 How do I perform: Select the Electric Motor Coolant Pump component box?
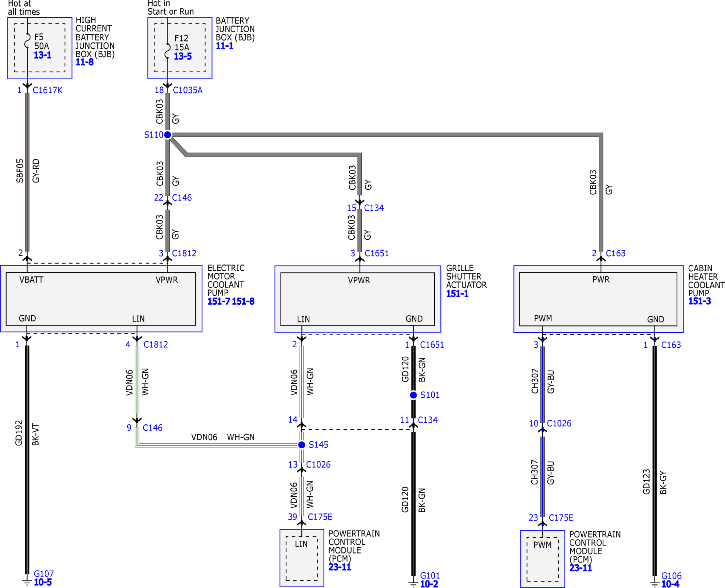pos(101,299)
